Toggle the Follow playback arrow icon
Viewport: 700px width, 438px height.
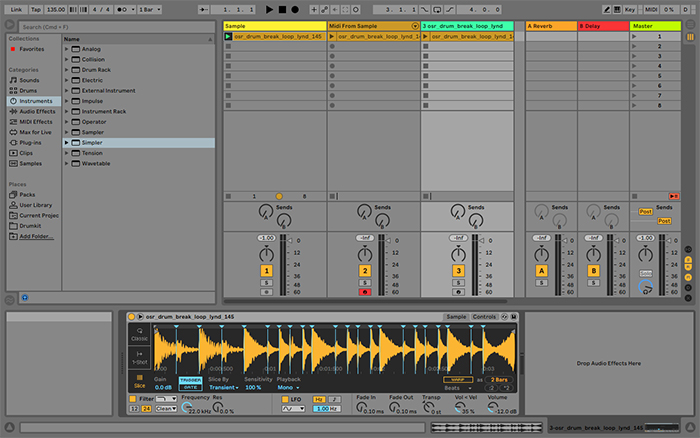point(204,9)
